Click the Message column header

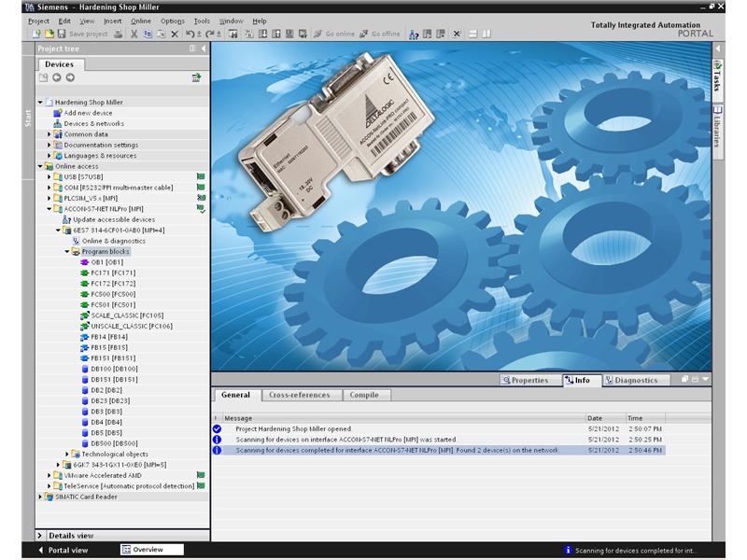(x=403, y=418)
